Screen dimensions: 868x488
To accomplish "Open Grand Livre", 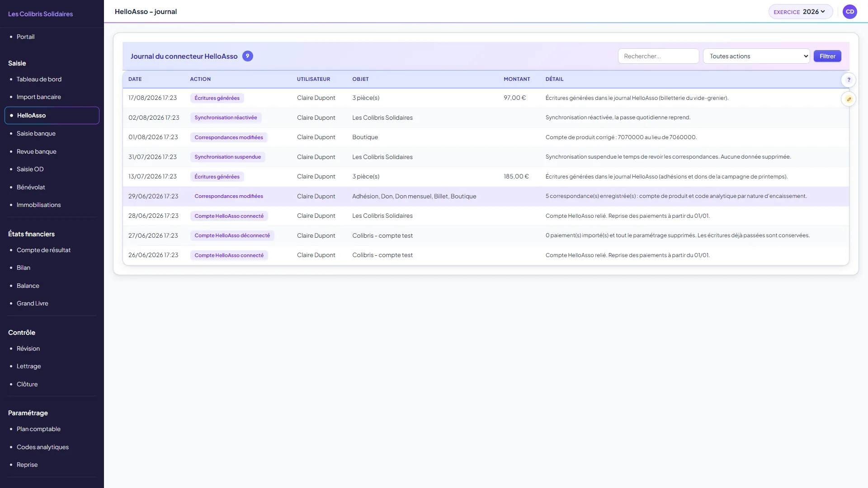I will 32,303.
